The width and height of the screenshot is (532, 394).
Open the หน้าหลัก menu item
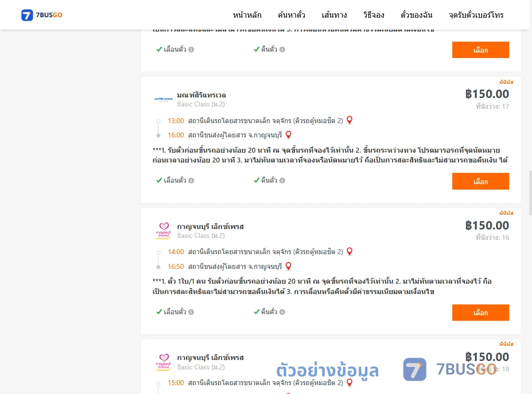tap(247, 15)
